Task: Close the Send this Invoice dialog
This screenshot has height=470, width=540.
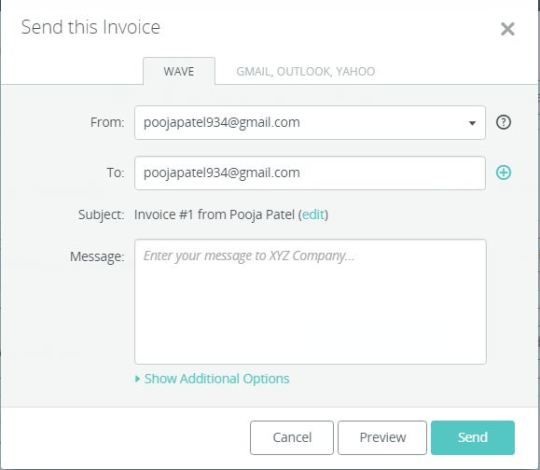Action: 507,29
